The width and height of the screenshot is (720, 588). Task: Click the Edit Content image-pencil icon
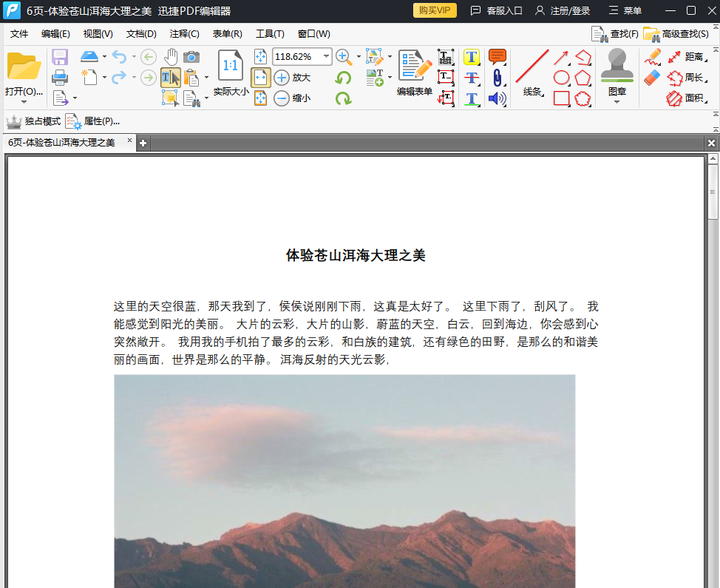point(374,57)
